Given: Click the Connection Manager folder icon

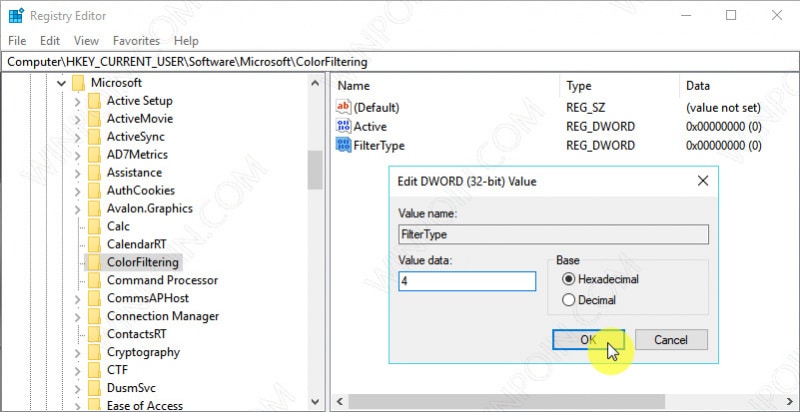Looking at the screenshot, I should 94,316.
